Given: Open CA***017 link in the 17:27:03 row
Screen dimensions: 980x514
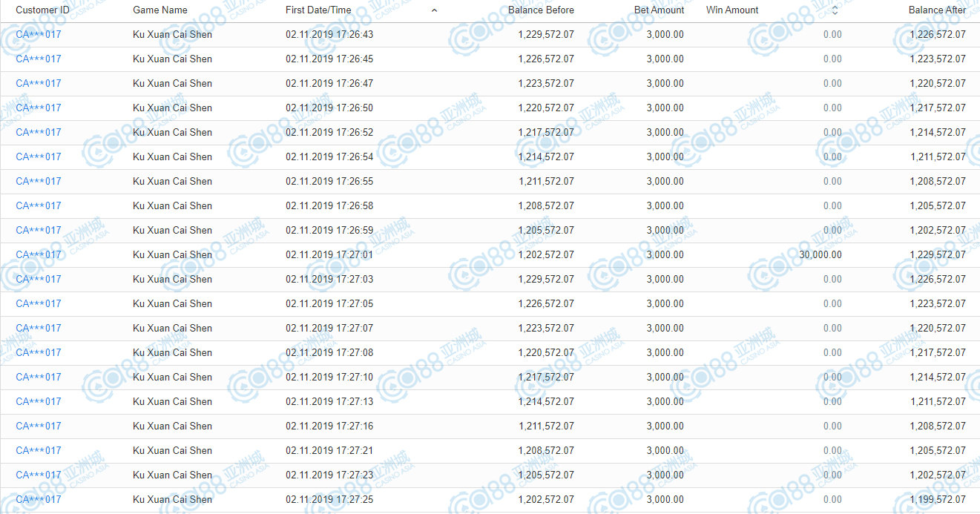Looking at the screenshot, I should (x=39, y=279).
